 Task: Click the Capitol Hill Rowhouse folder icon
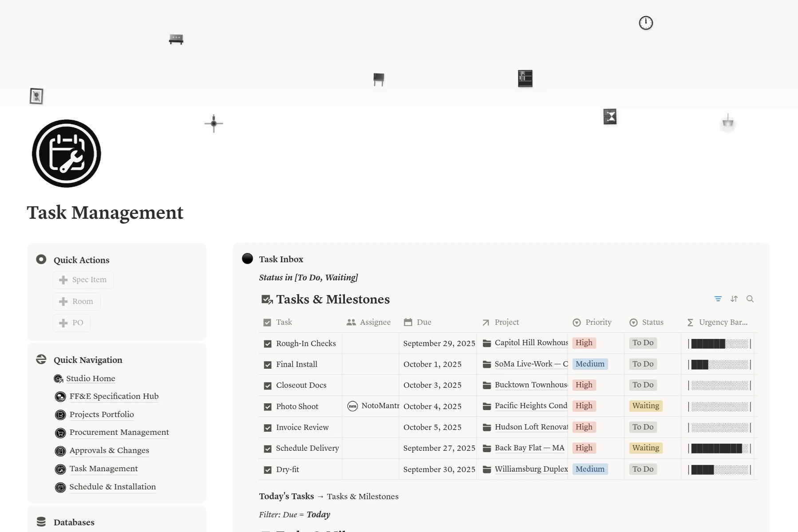[x=487, y=343]
